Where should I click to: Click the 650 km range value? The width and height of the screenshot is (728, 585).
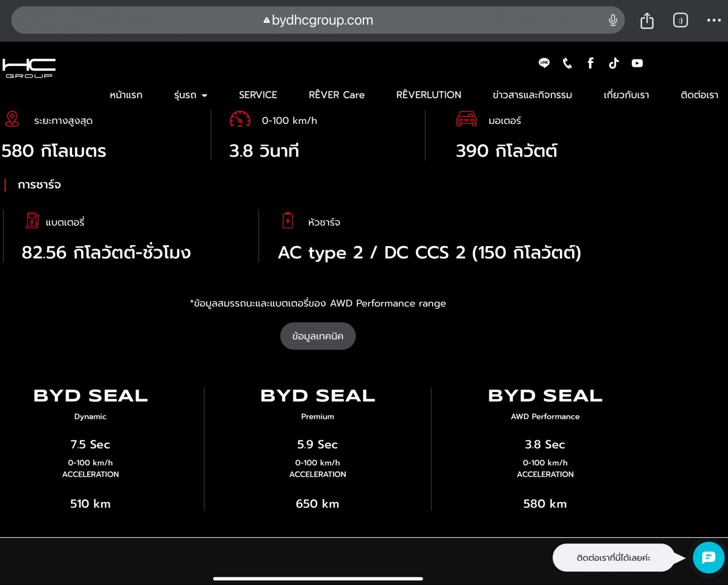tap(318, 504)
